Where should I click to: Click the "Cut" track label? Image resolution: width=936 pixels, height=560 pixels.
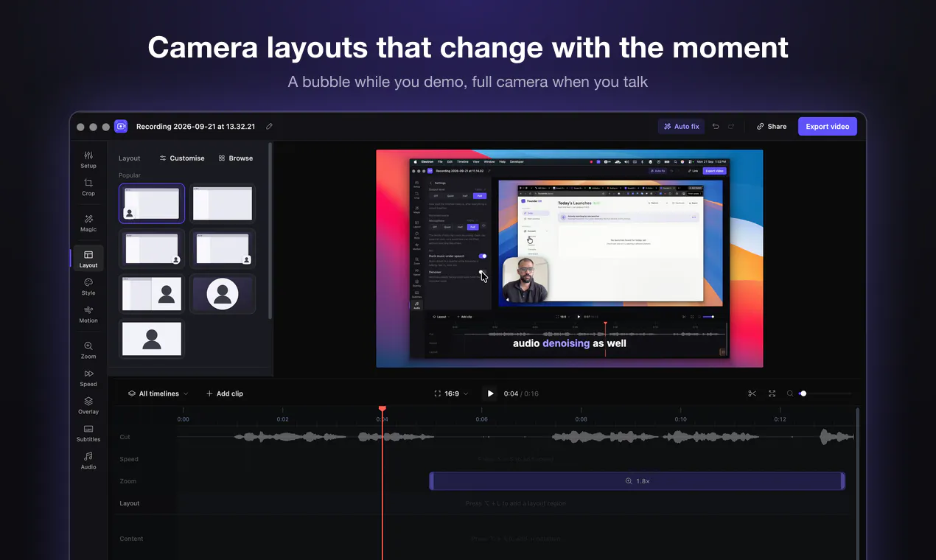[125, 437]
